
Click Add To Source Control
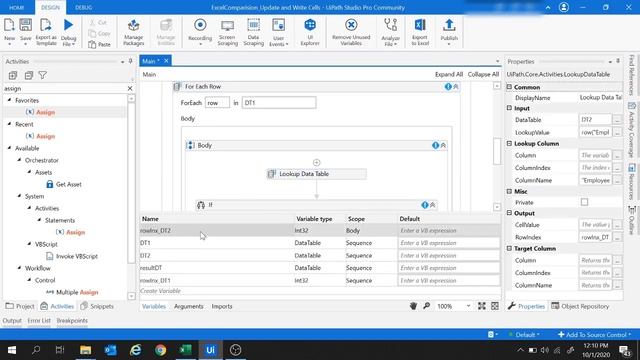tap(595, 335)
